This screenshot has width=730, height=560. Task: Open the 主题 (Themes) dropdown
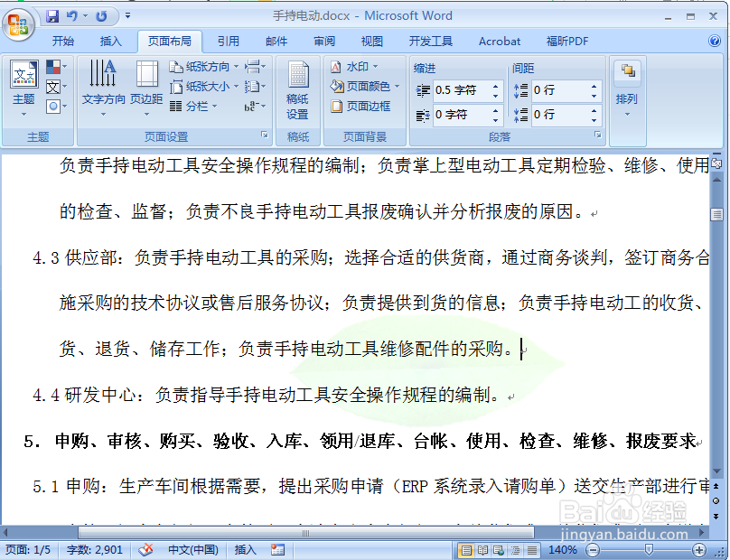(23, 86)
